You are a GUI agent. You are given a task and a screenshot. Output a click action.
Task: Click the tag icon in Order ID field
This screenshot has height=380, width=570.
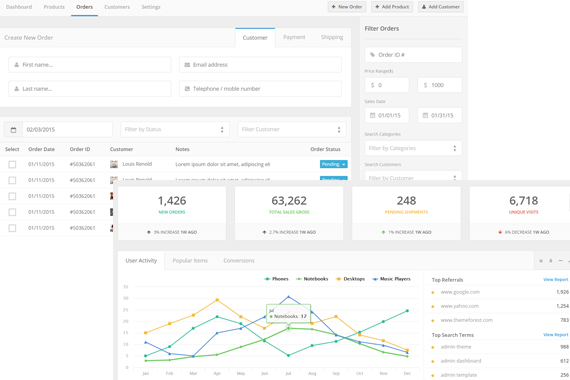pyautogui.click(x=372, y=55)
